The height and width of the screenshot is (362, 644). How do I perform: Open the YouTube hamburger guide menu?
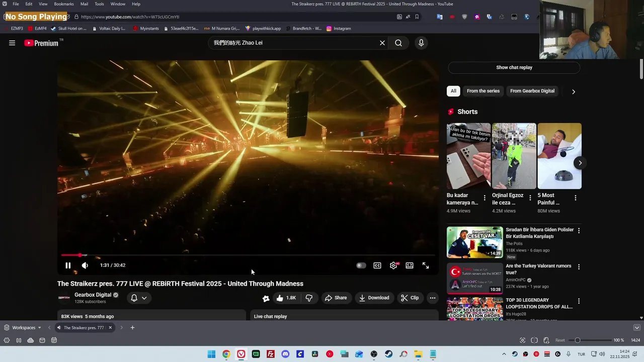pos(12,43)
